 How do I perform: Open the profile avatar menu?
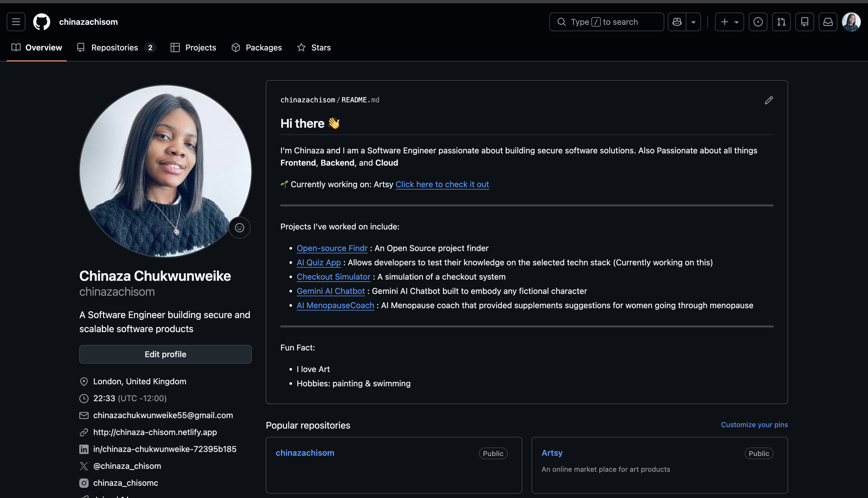click(852, 22)
